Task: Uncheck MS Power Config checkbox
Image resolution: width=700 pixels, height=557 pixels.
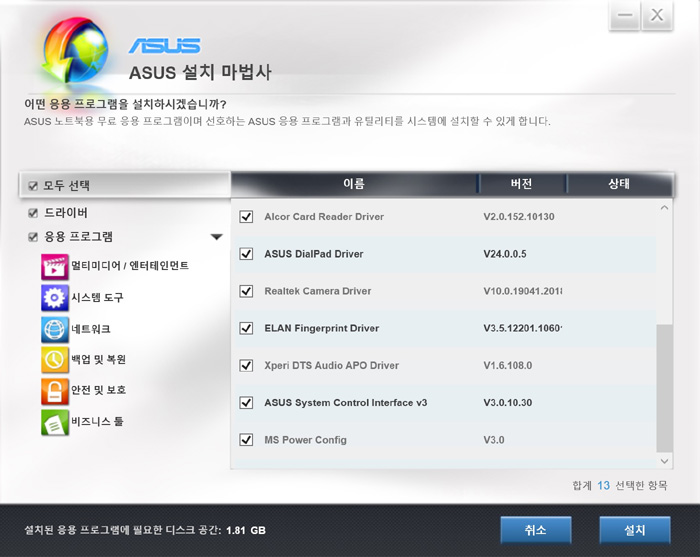Action: 246,440
